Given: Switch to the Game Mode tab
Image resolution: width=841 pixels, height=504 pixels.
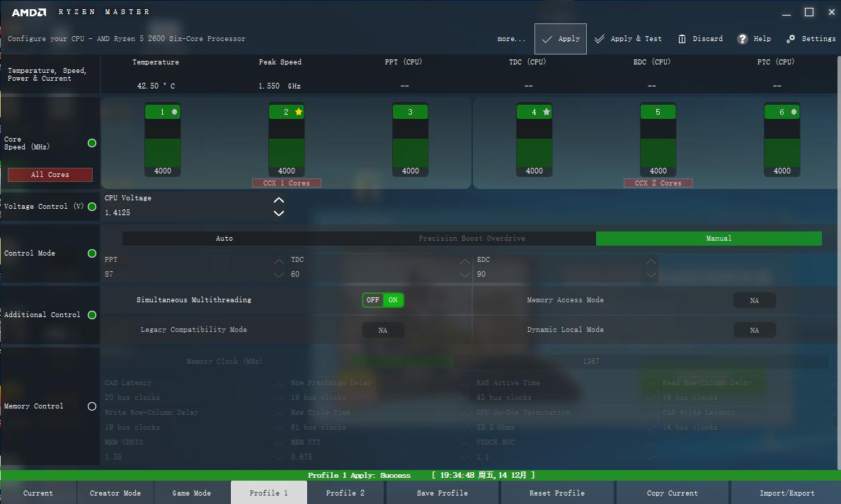Looking at the screenshot, I should tap(192, 493).
